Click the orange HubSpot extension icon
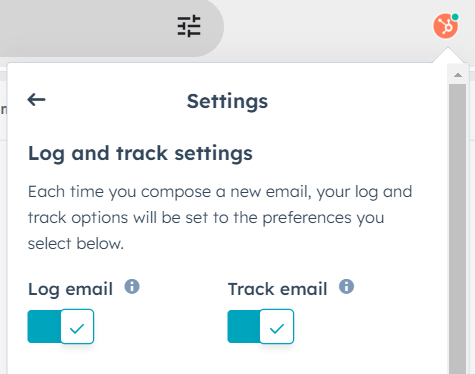The height and width of the screenshot is (374, 475). click(x=446, y=26)
